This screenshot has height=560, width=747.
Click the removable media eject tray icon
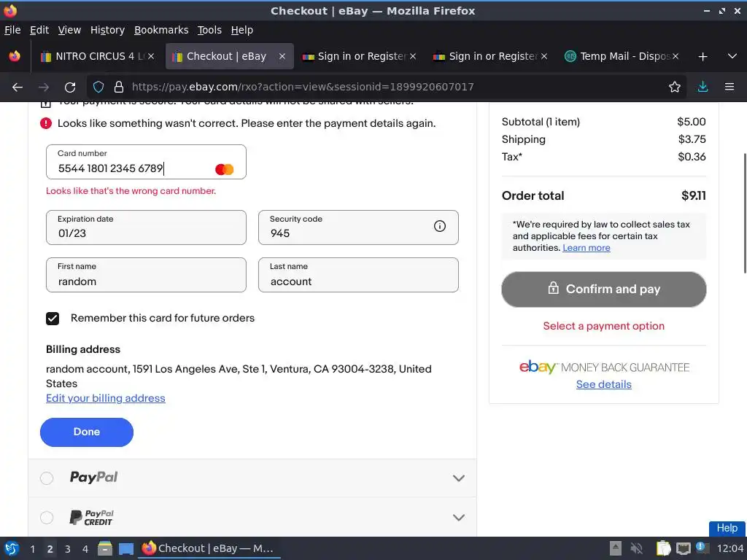pos(616,548)
